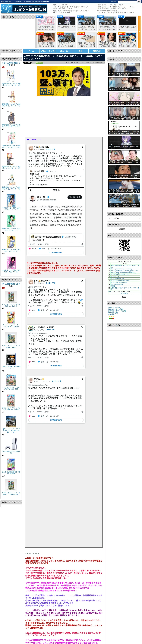Image resolution: width=142 pixels, height=644 pixels.
Task: Click お気に入りに追加 link
Action: (114, 307)
